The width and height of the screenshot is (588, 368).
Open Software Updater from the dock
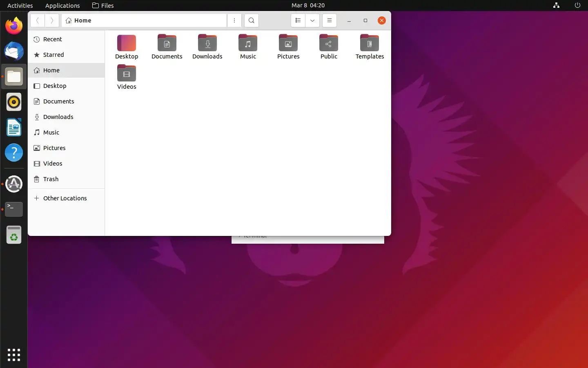point(14,184)
